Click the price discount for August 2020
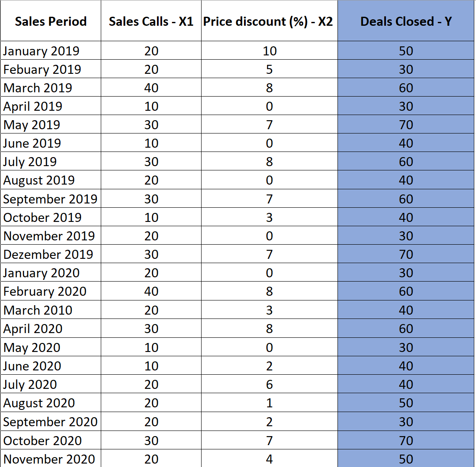The image size is (476, 467). pyautogui.click(x=269, y=403)
